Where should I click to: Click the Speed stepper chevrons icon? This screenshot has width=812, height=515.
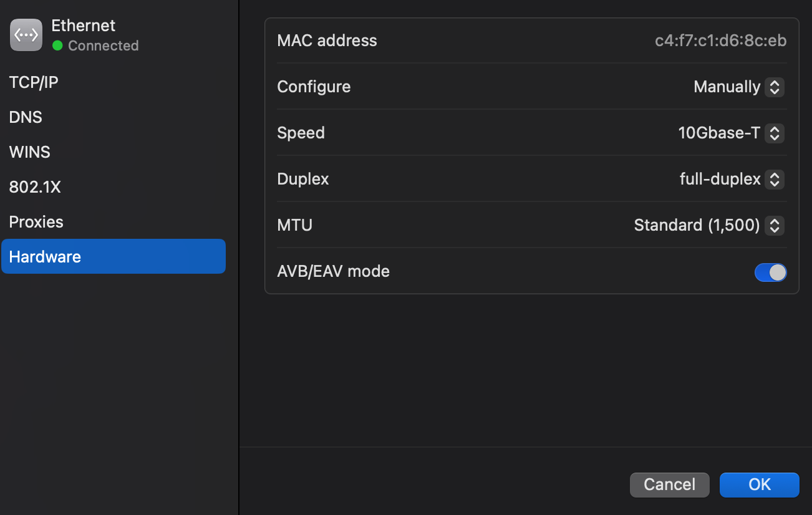pyautogui.click(x=774, y=133)
